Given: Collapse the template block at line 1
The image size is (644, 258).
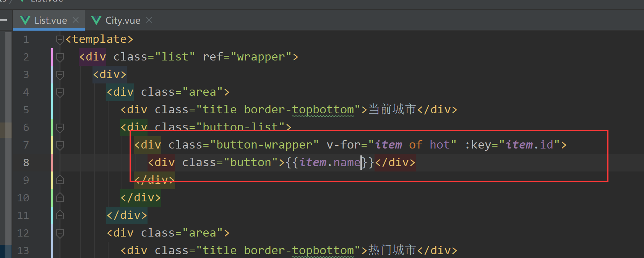Looking at the screenshot, I should [x=60, y=39].
